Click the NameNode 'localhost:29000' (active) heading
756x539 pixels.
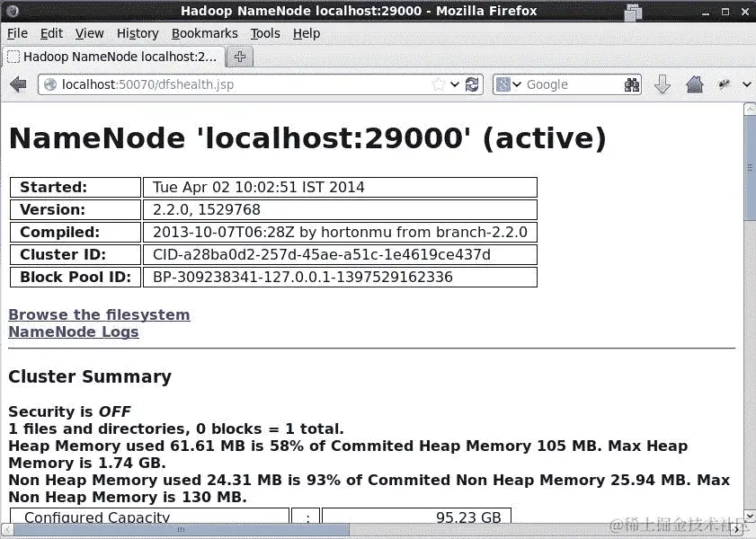307,138
